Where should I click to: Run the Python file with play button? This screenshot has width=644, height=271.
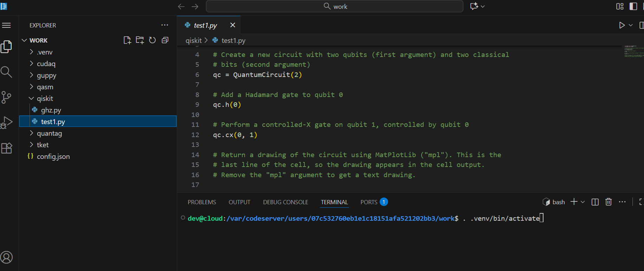click(x=622, y=25)
